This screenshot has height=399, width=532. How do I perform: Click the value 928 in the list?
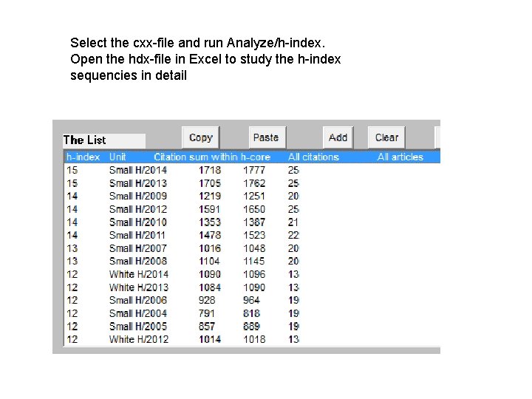pos(207,300)
